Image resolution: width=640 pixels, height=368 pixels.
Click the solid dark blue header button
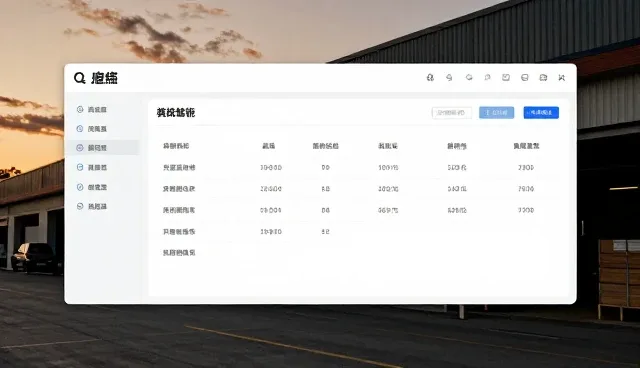[541, 113]
